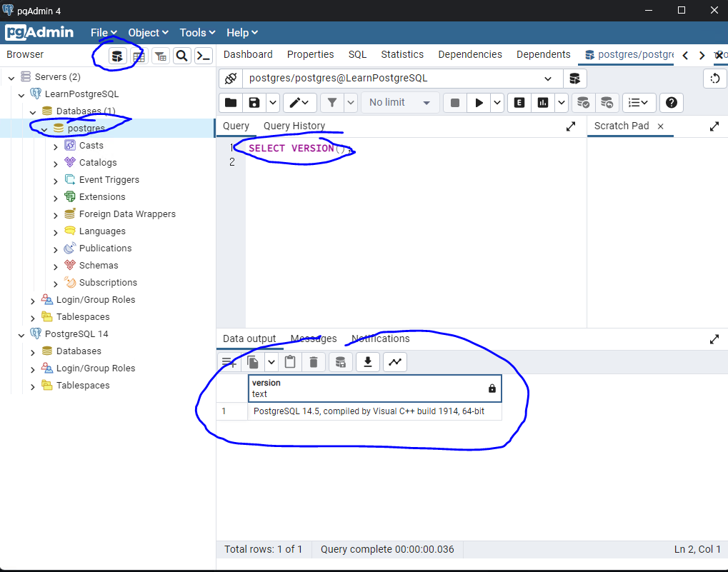Save data changes database icon

(x=340, y=362)
